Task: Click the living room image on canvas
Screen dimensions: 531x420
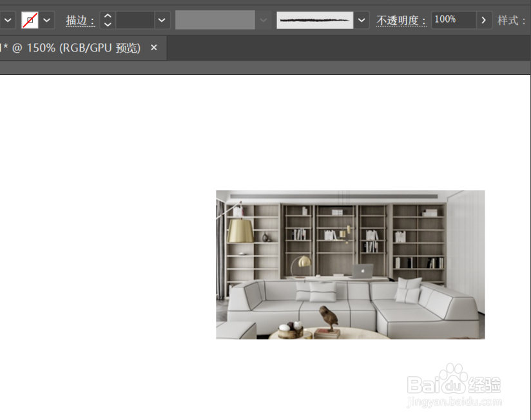Action: (351, 265)
